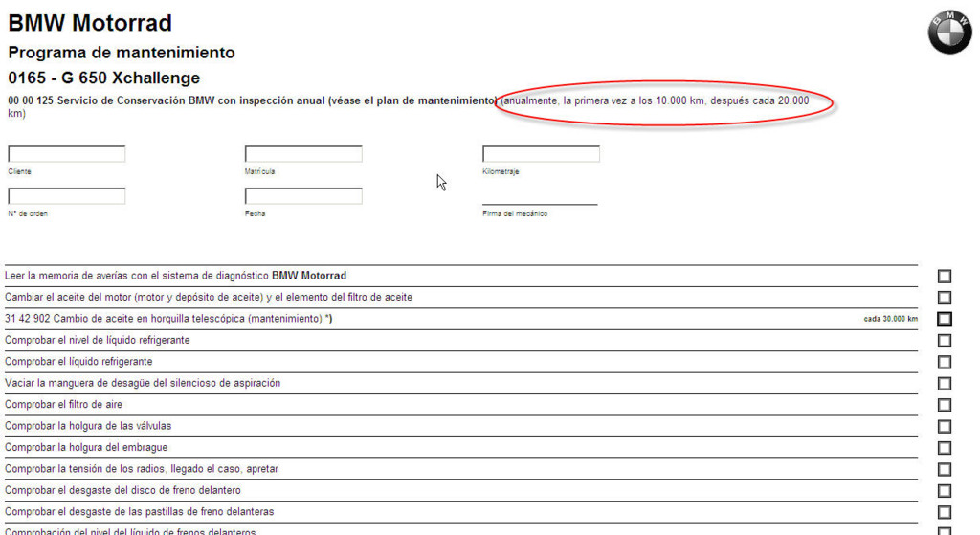Tick 'Comprobar el nivel de líquido refrigerante' checkbox

[945, 341]
